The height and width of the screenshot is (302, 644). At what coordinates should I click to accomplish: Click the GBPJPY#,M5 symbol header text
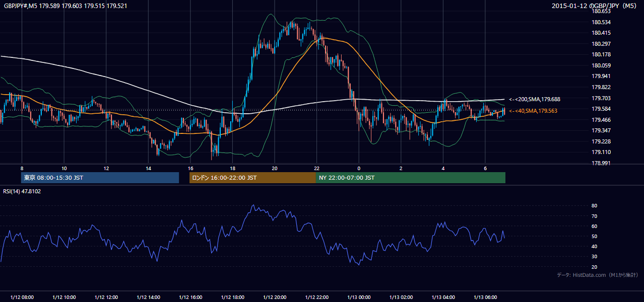65,6
